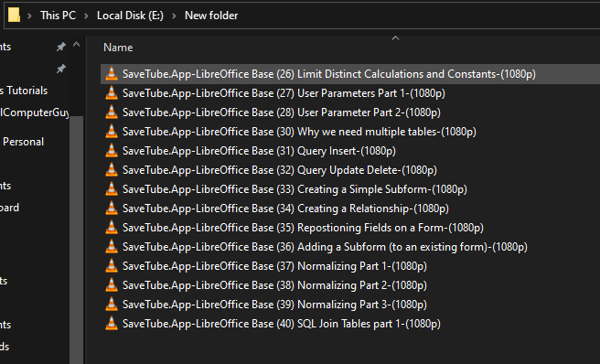
Task: Select Repostioning Fields on a Form file name
Action: pos(303,228)
